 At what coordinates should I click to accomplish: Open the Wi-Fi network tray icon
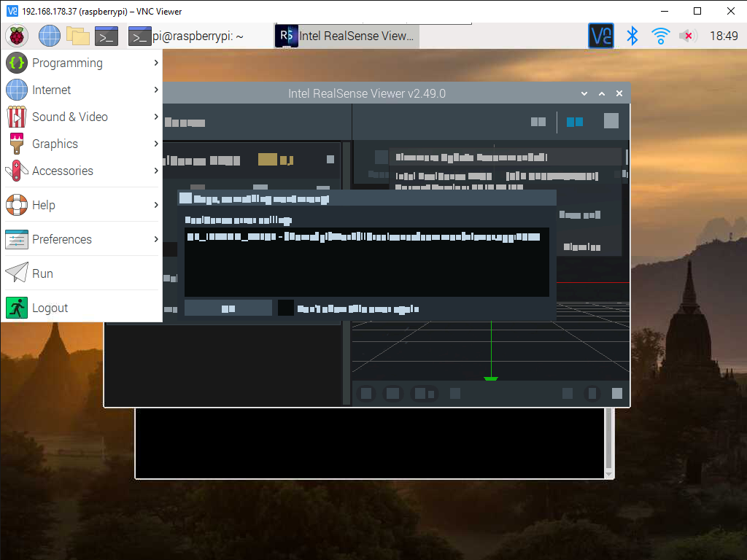660,36
